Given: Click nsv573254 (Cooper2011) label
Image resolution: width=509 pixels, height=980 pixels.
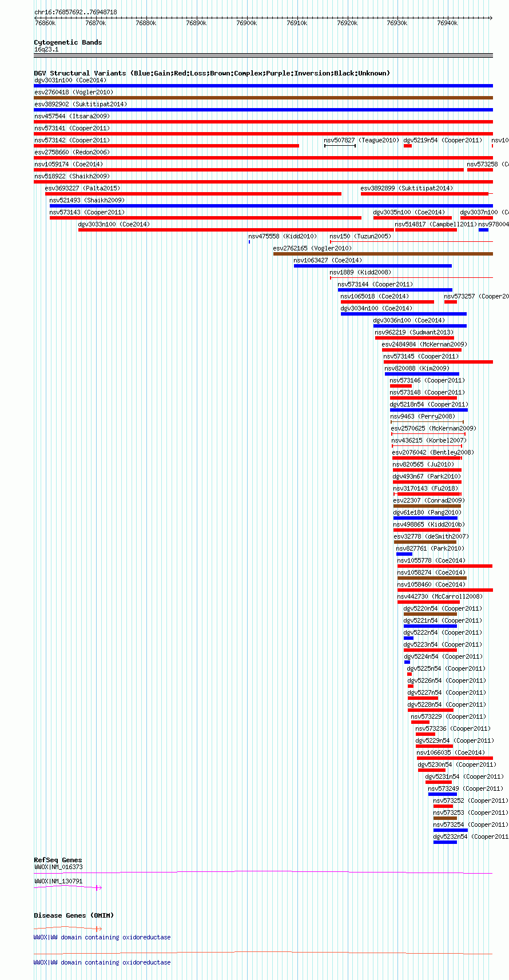Looking at the screenshot, I should 471,824.
